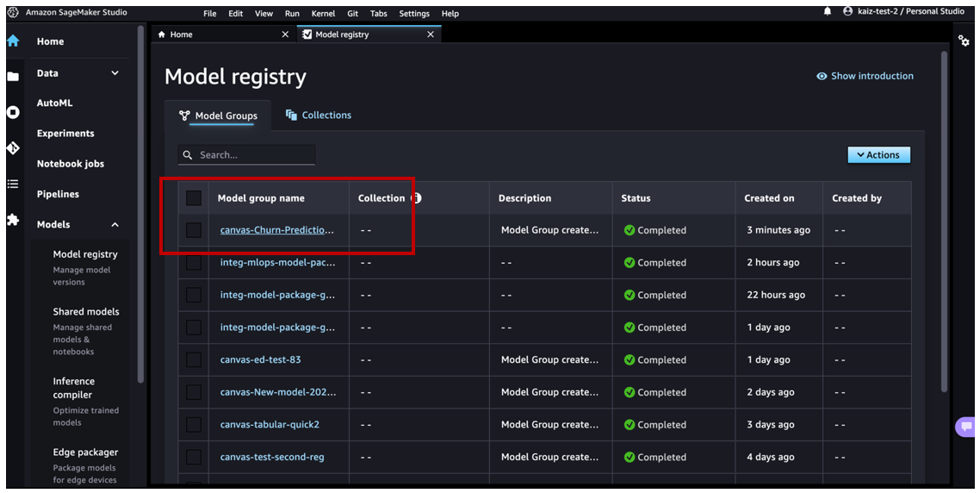Viewport: 980px width, 493px height.
Task: Switch to the Collections tab
Action: (x=319, y=115)
